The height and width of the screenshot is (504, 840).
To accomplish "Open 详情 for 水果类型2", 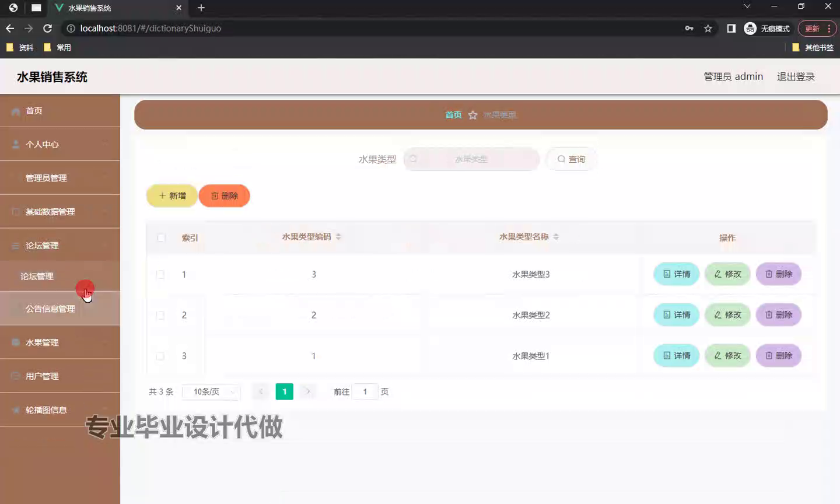I will coord(677,315).
